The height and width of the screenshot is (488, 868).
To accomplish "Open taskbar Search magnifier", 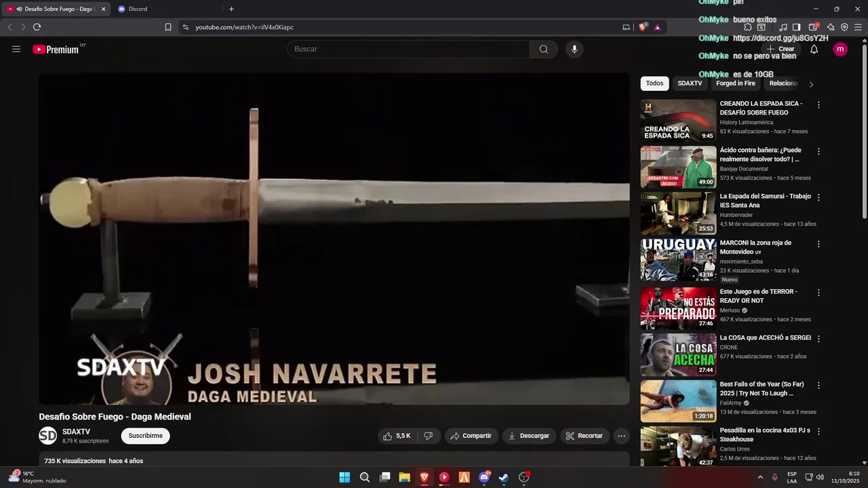I will click(365, 477).
